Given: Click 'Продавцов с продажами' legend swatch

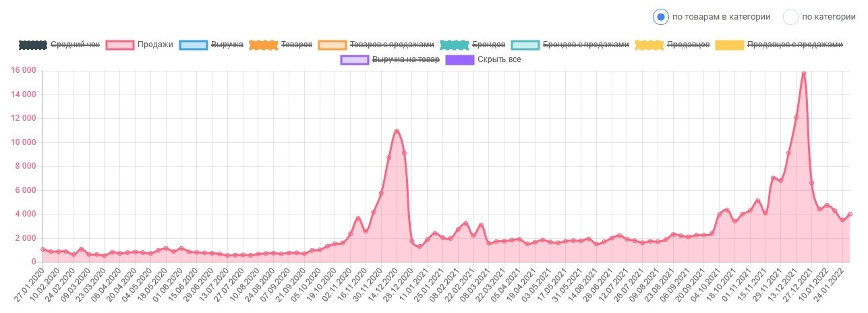Looking at the screenshot, I should point(726,45).
